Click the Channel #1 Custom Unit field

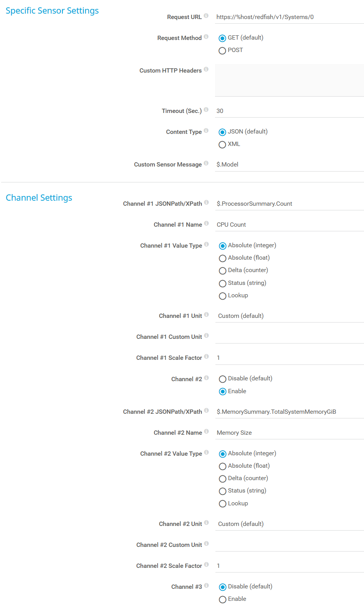coord(289,337)
